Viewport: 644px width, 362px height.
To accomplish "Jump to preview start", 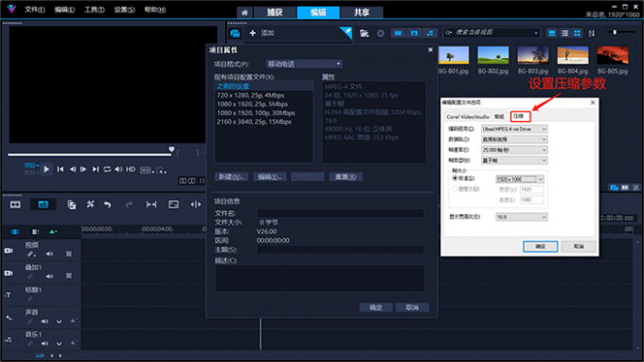I will coord(61,170).
